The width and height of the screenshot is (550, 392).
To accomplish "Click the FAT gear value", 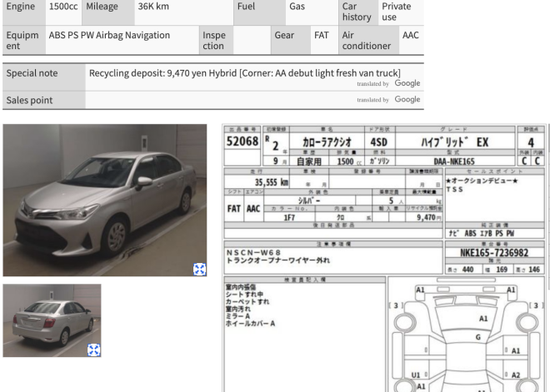I will click(321, 36).
